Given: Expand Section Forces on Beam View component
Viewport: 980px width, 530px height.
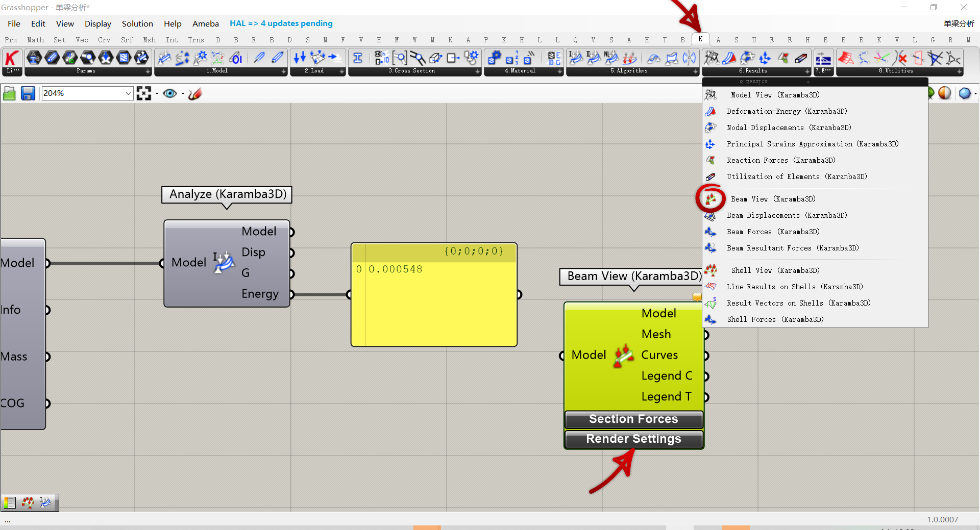Looking at the screenshot, I should [633, 419].
